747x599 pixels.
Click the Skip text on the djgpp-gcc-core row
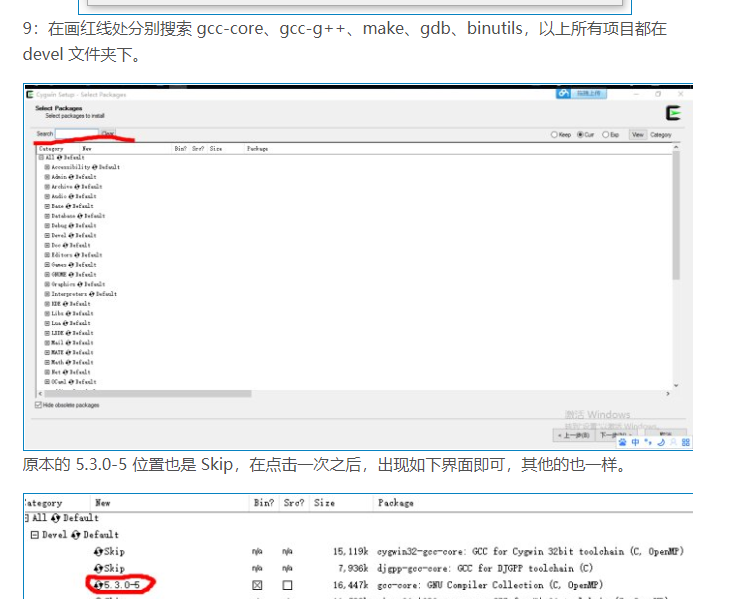tap(114, 569)
